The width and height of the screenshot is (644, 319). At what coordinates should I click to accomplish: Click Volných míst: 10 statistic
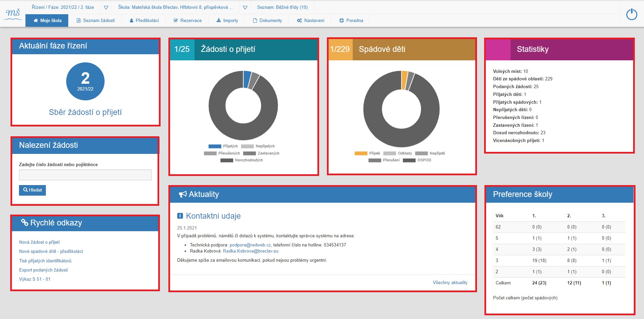510,71
